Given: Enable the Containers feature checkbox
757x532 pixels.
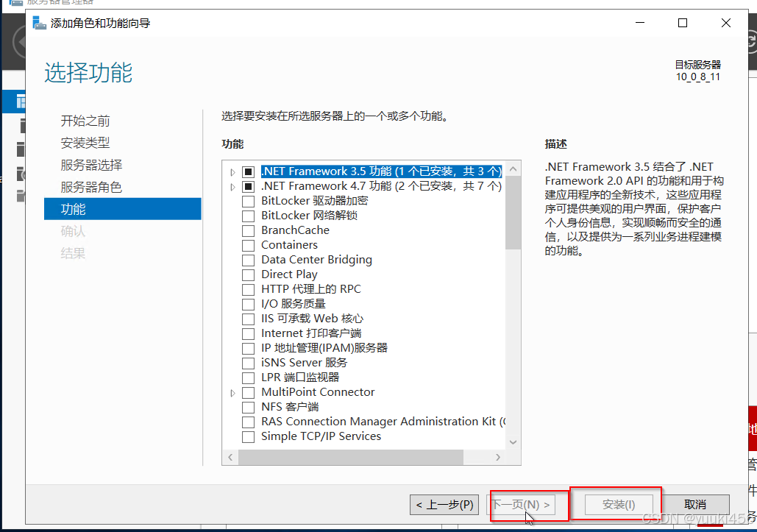Looking at the screenshot, I should pyautogui.click(x=248, y=245).
